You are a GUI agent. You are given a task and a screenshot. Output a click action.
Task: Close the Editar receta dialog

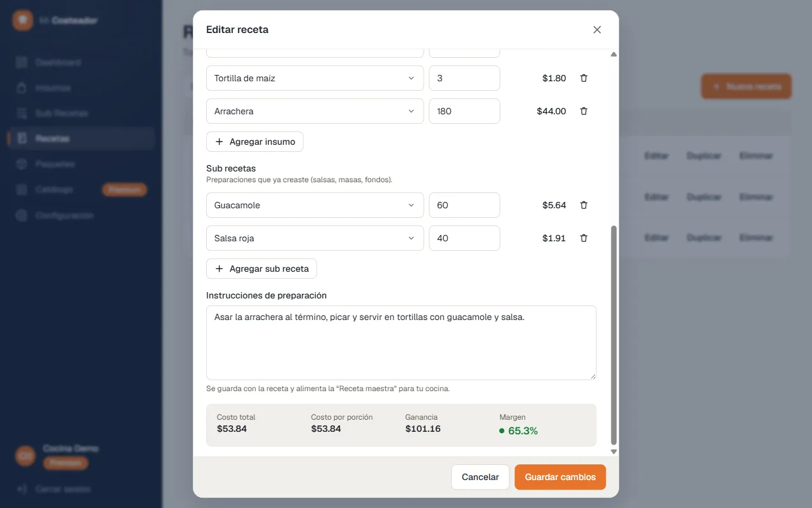(597, 30)
